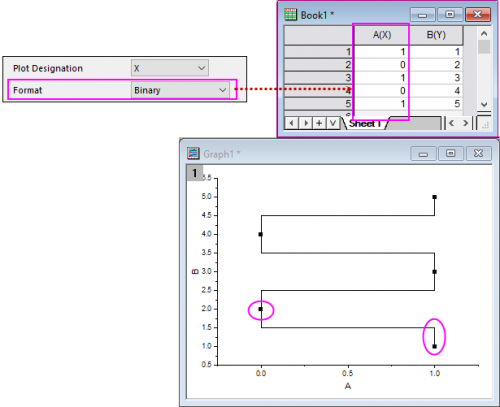Go to first sheet using left arrow button

tap(291, 123)
